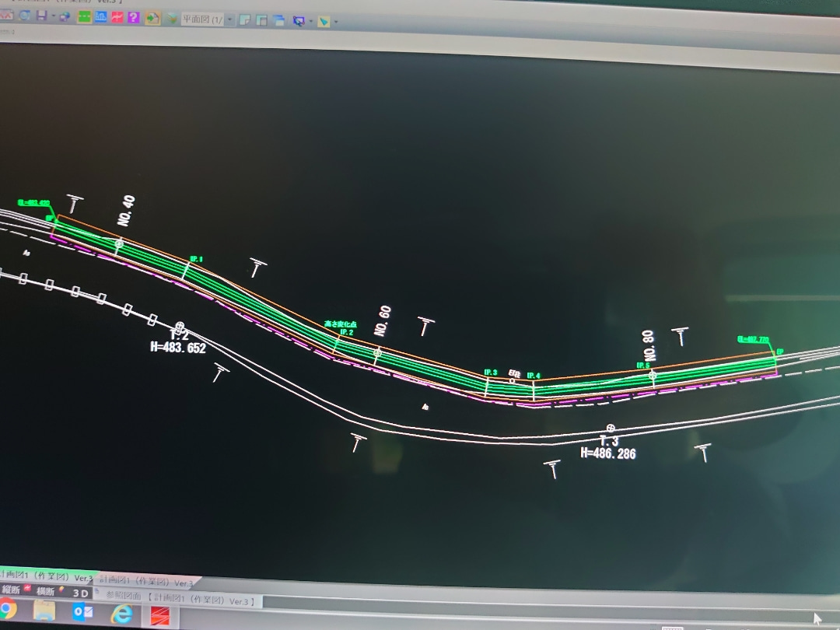Click the screen pointer selection icon
Viewport: 840px width, 630px height.
299,22
